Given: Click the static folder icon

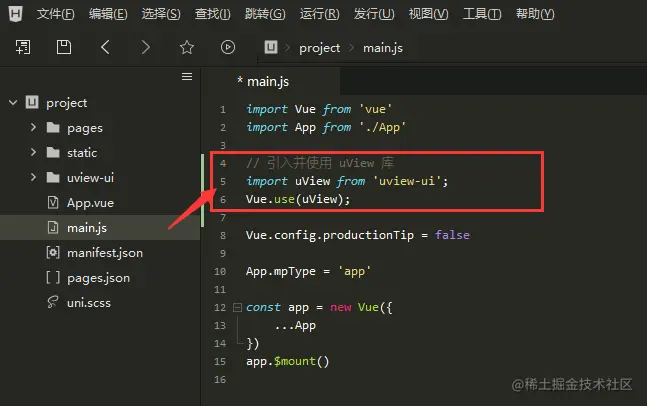Looking at the screenshot, I should (x=53, y=153).
